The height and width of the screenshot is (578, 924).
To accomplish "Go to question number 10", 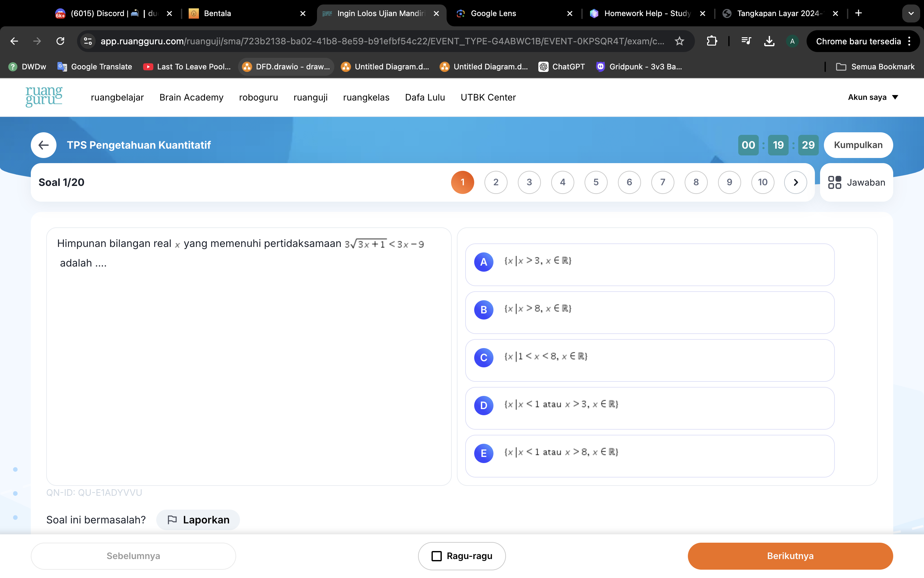I will [763, 182].
